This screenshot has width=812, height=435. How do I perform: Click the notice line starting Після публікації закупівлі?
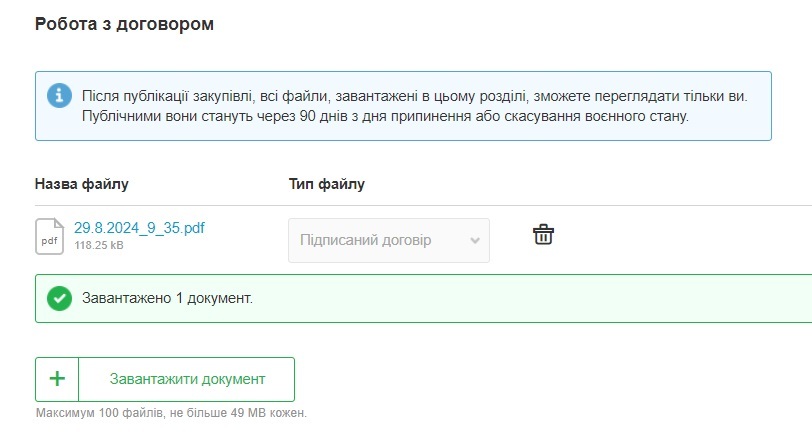414,96
